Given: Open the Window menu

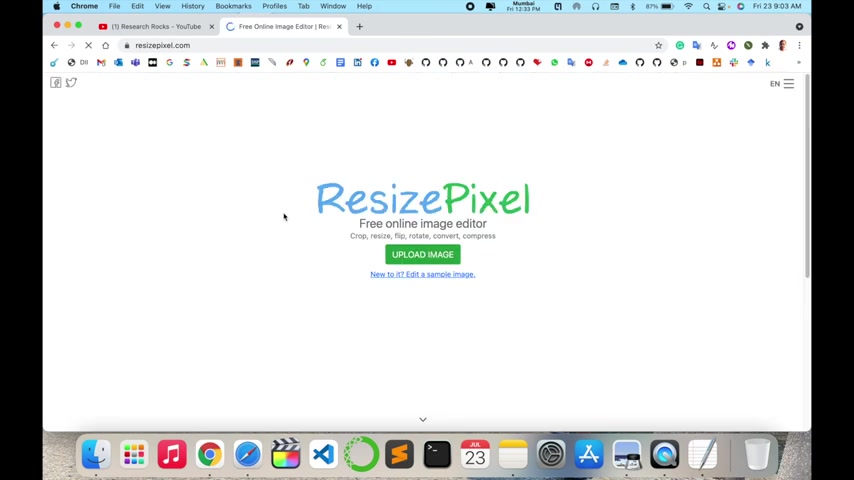Looking at the screenshot, I should coord(333,6).
